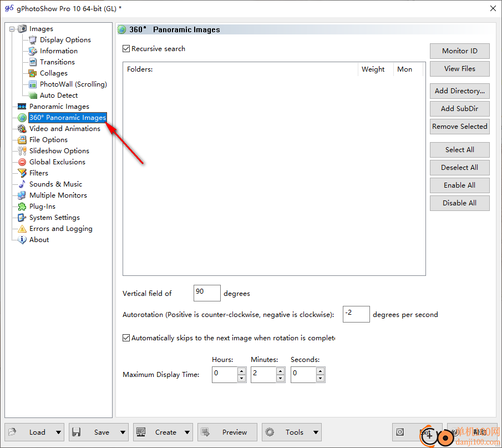
Task: Open Video and Animations reel icon
Action: click(22, 129)
